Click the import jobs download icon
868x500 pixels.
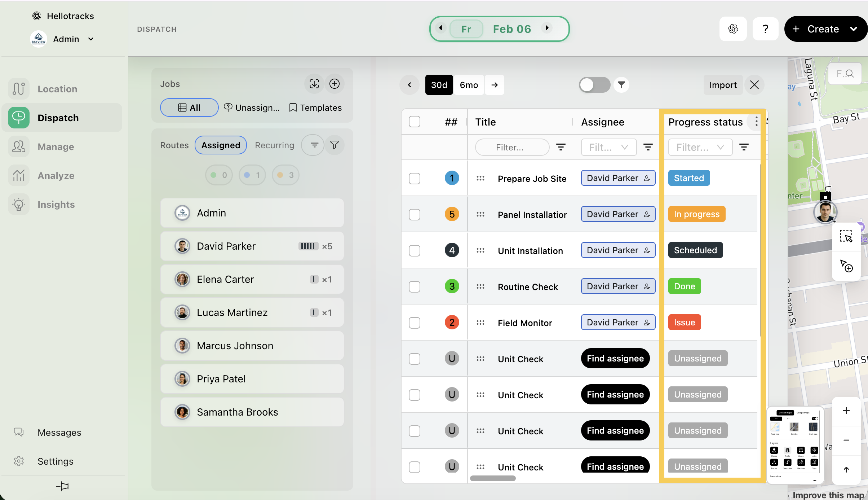coord(314,84)
